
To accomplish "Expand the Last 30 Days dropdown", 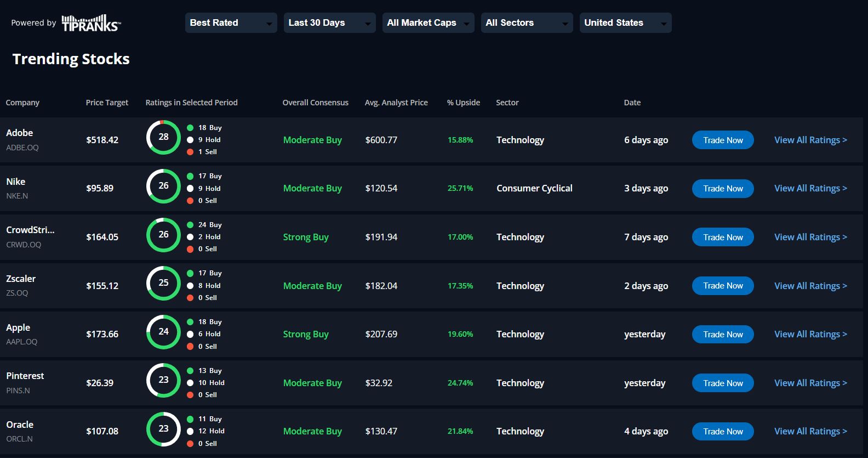I will click(329, 23).
